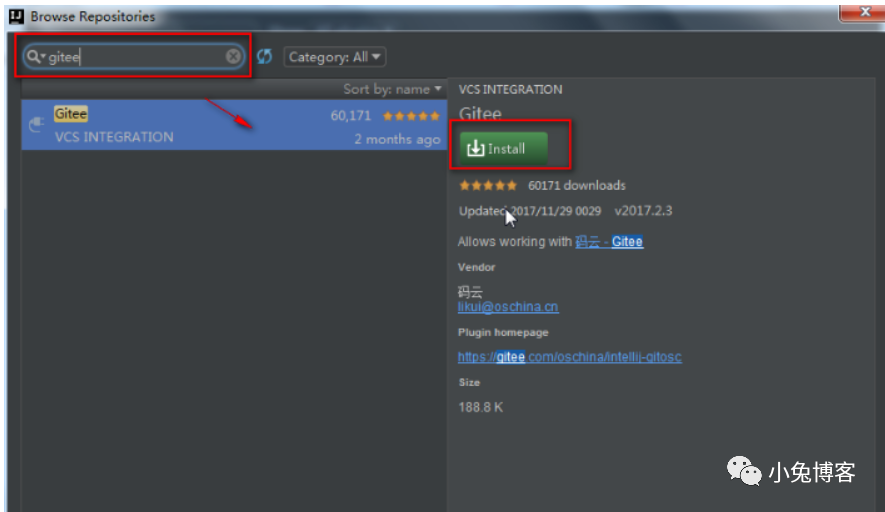Click the v2017.2.3 version text
The image size is (885, 512).
tap(643, 211)
